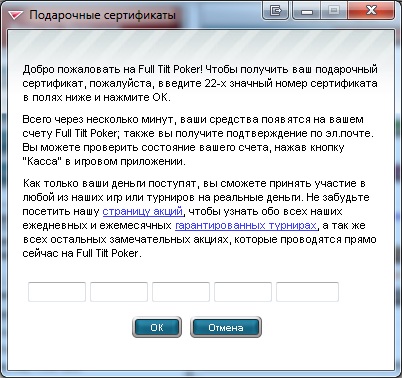Click the Отмена button

click(x=226, y=327)
